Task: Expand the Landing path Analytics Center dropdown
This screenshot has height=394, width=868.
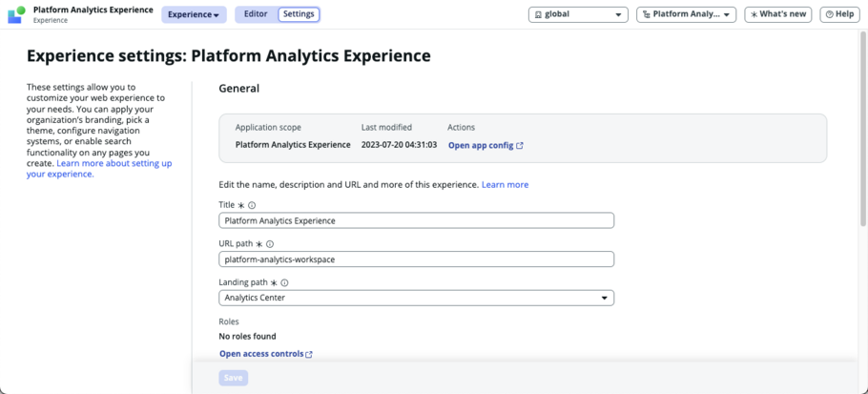Action: [416, 298]
